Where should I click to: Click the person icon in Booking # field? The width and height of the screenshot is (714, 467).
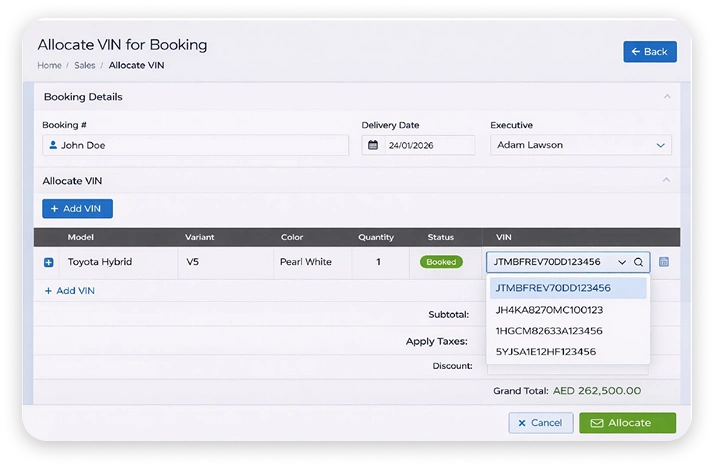click(53, 145)
